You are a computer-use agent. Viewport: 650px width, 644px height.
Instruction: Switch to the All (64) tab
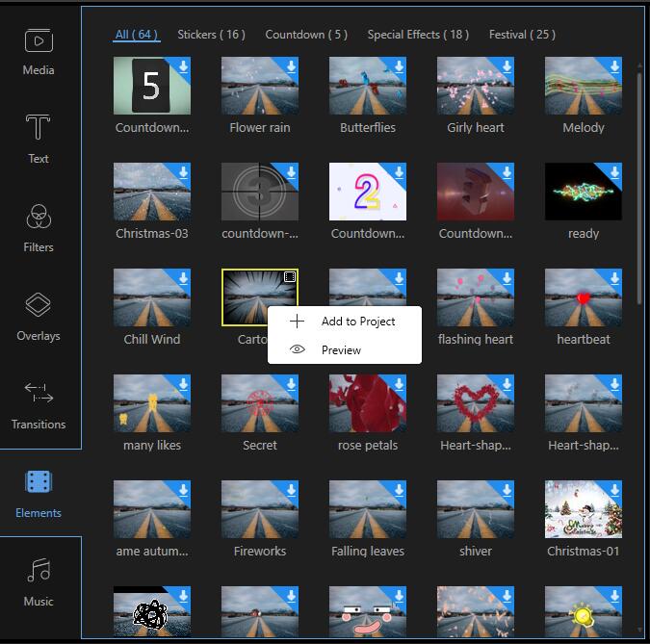point(137,35)
